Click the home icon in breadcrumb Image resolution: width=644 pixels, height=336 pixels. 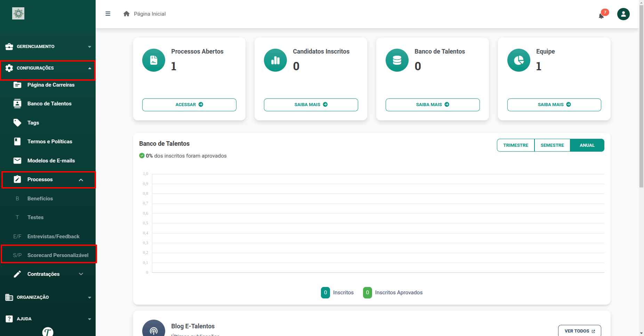[x=127, y=14]
